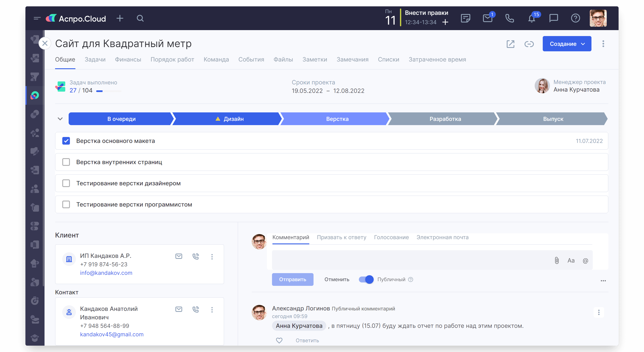
Task: Switch to the Финансы tab
Action: pos(128,60)
